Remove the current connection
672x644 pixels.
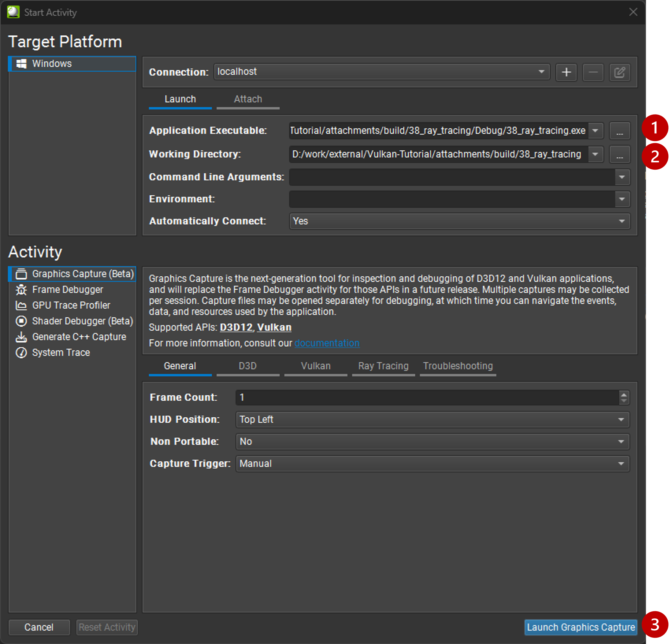pos(593,72)
